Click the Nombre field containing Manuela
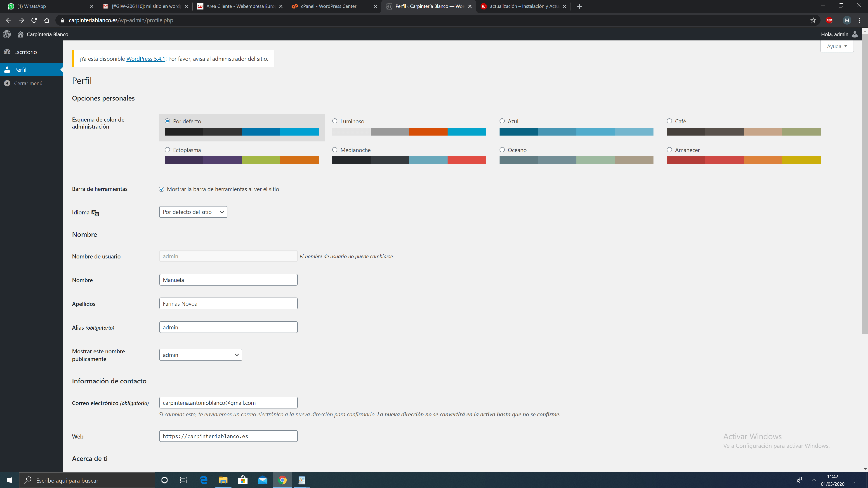Screen dimensions: 868x488 [x=228, y=280]
